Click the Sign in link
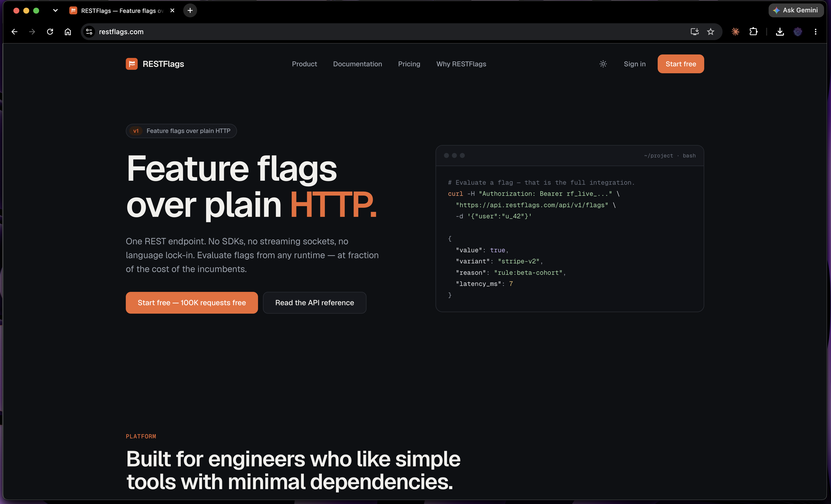831x504 pixels. click(x=635, y=64)
